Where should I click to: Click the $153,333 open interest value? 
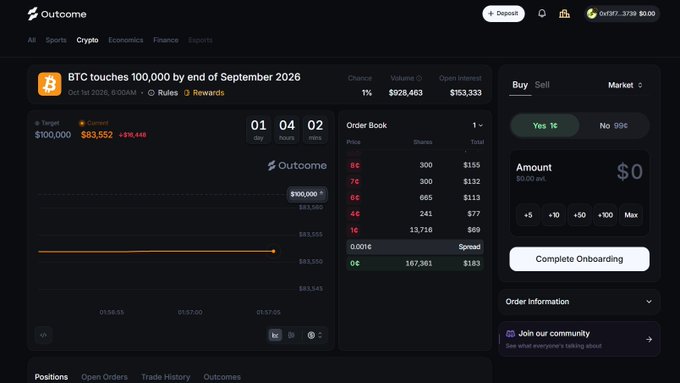coord(465,93)
